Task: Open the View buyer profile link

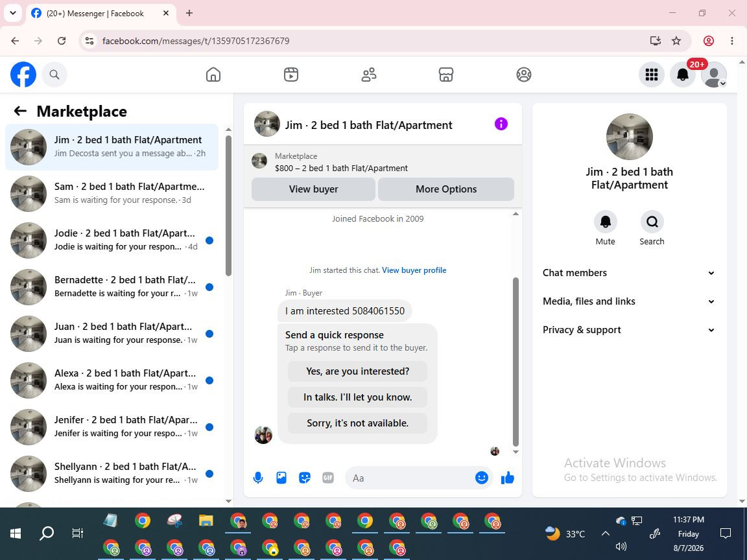Action: 414,270
